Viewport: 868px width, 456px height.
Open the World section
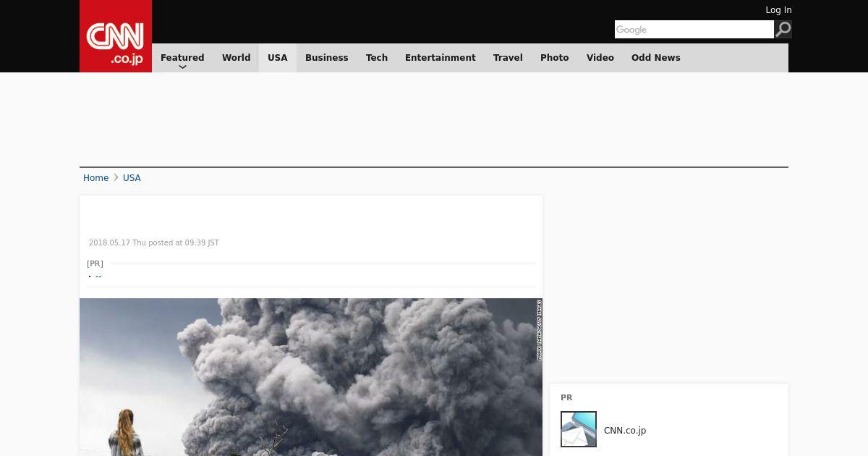[x=236, y=58]
